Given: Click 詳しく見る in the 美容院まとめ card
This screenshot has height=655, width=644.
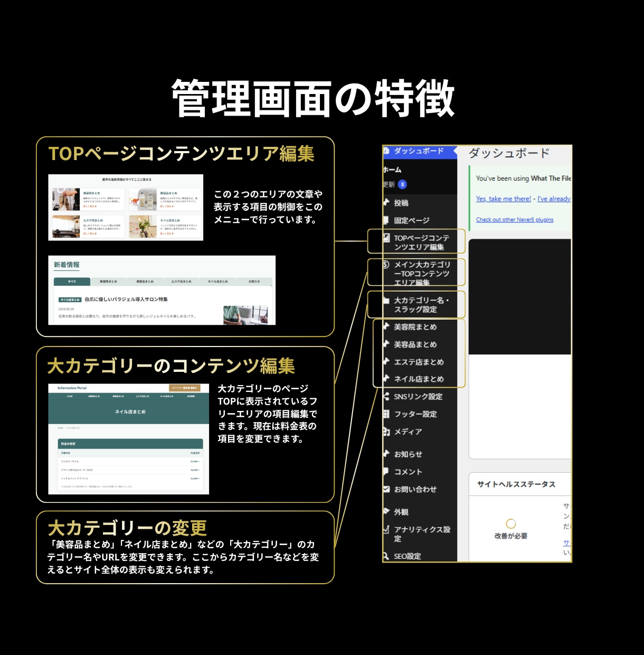Looking at the screenshot, I should pyautogui.click(x=90, y=207).
